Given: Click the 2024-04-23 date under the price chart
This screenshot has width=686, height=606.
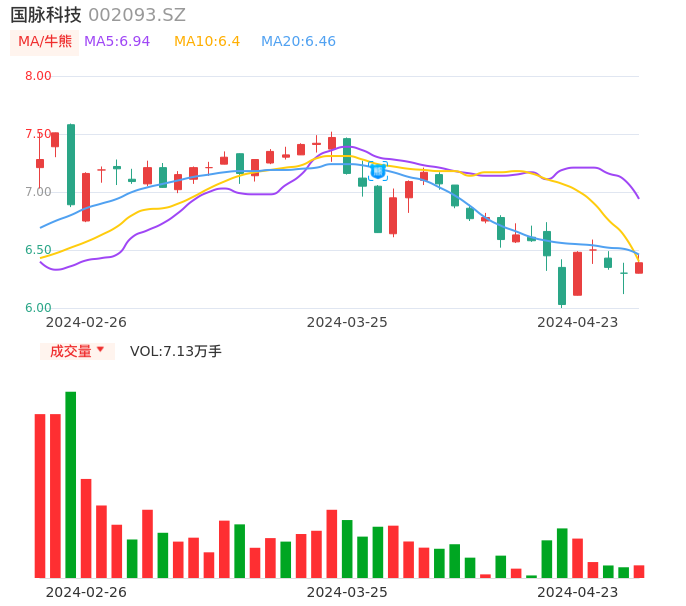Looking at the screenshot, I should 578,322.
